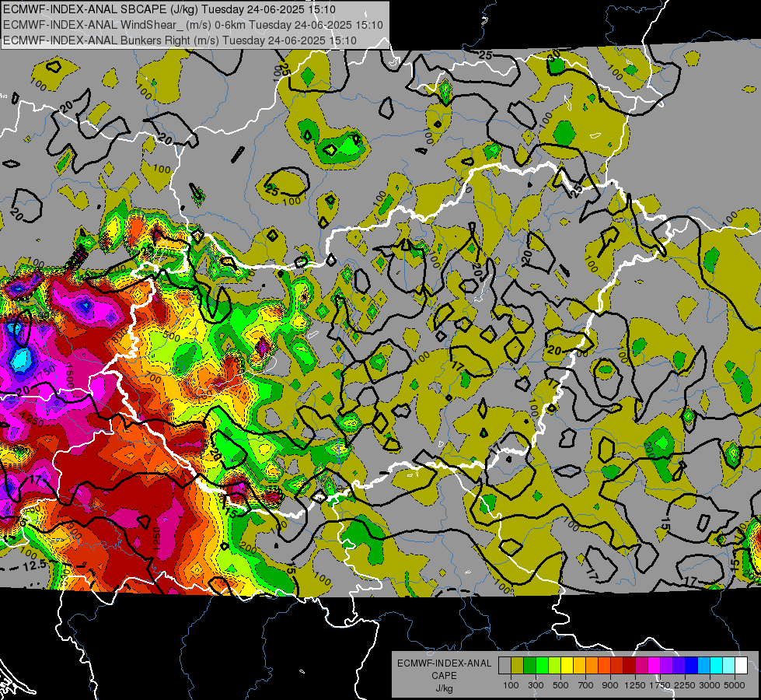Click the bright green legend swatch
The width and height of the screenshot is (761, 700).
(542, 666)
